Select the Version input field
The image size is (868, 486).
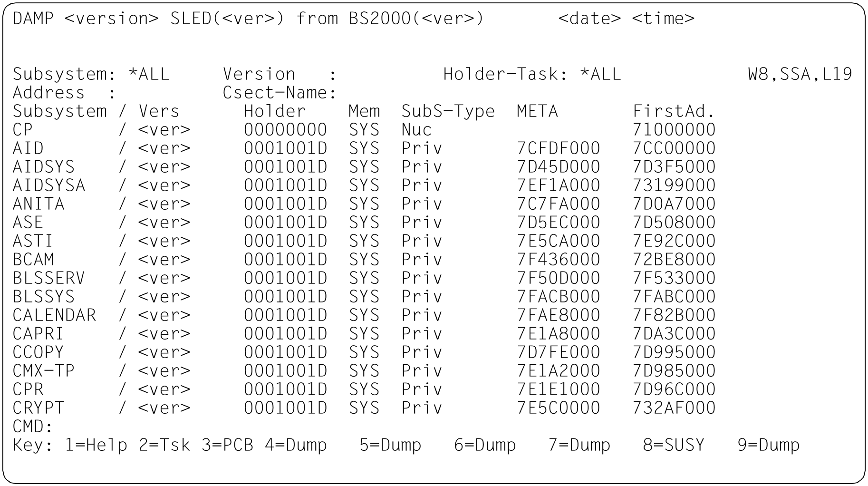click(371, 74)
